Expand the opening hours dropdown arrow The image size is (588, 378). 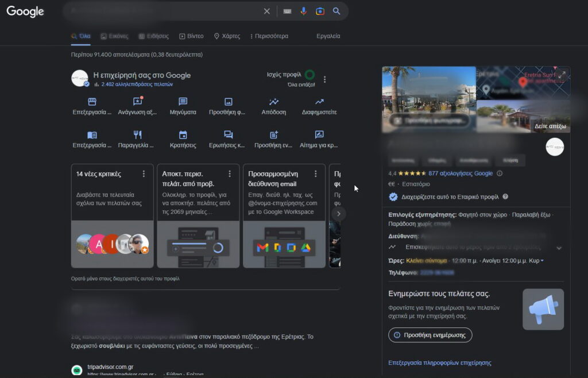[542, 261]
